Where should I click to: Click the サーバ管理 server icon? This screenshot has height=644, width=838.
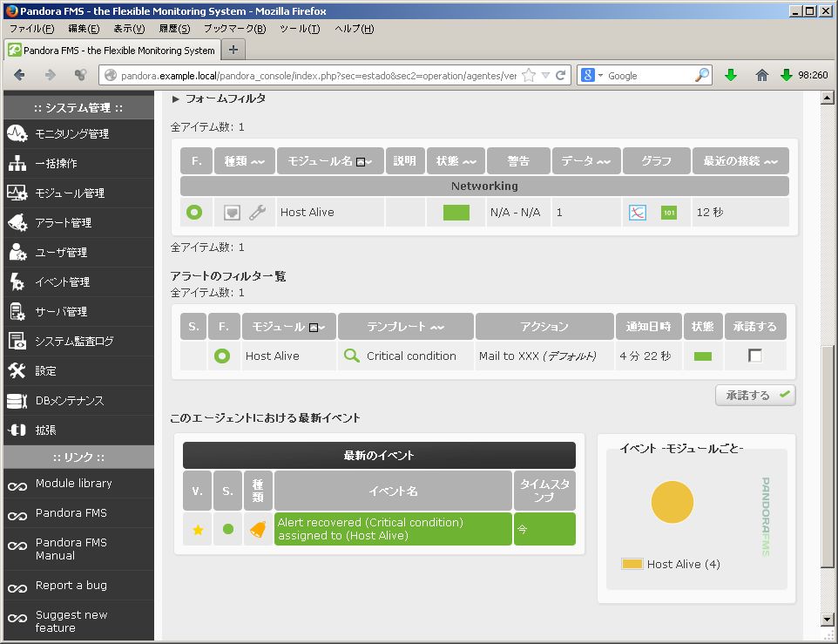[17, 311]
